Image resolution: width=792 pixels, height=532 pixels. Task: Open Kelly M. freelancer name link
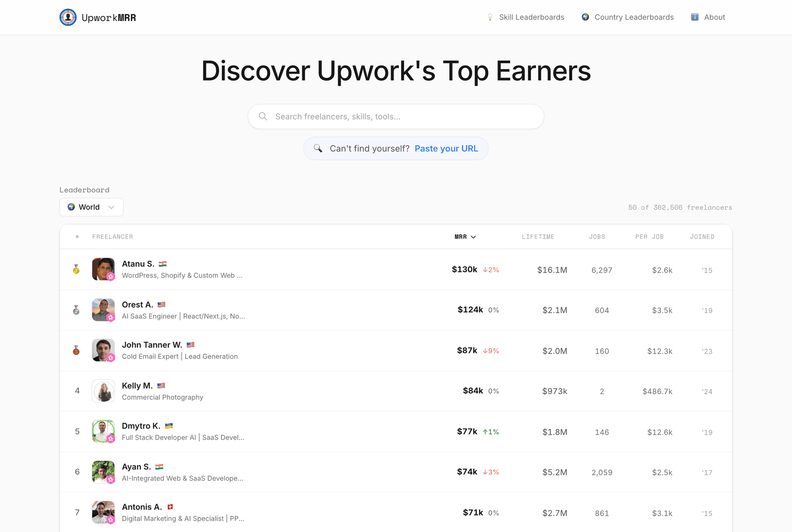pyautogui.click(x=137, y=386)
